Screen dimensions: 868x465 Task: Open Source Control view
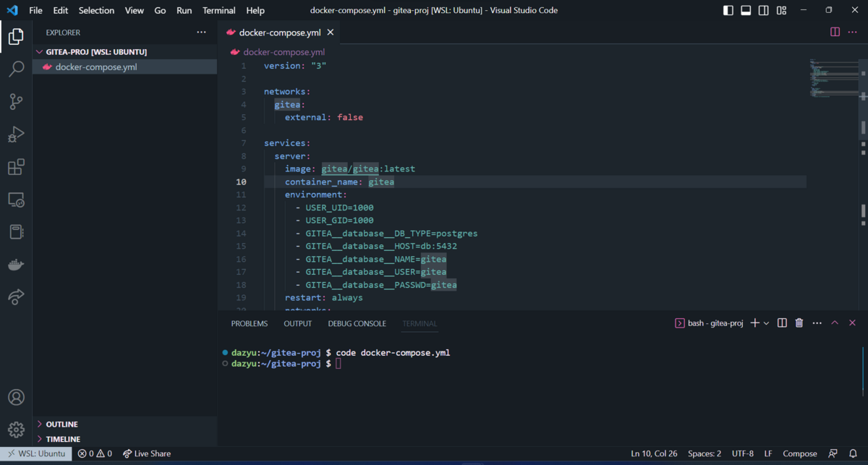coord(16,101)
